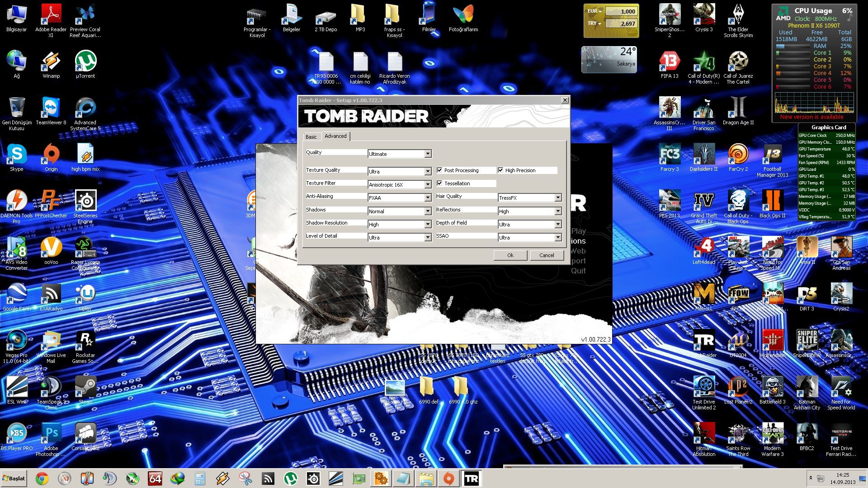
Task: Click the Cancel button
Action: 546,255
